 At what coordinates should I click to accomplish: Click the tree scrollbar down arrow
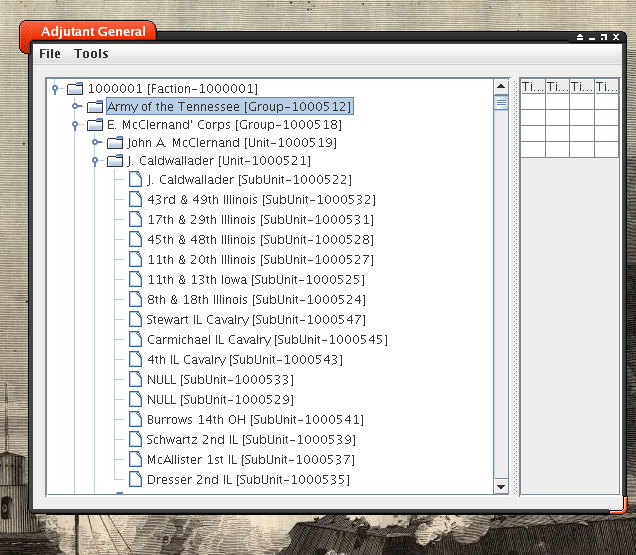click(x=502, y=486)
